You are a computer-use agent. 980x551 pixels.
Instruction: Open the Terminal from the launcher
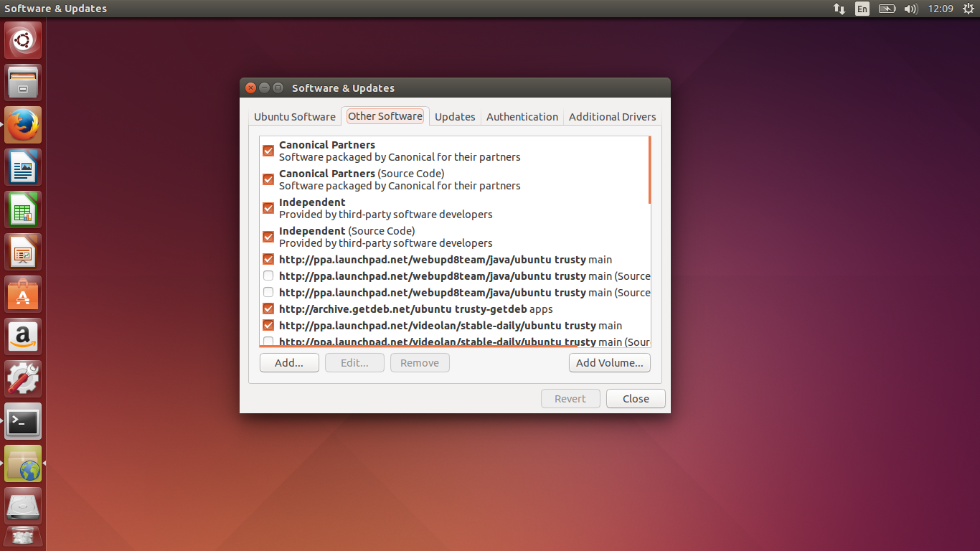pos(23,421)
